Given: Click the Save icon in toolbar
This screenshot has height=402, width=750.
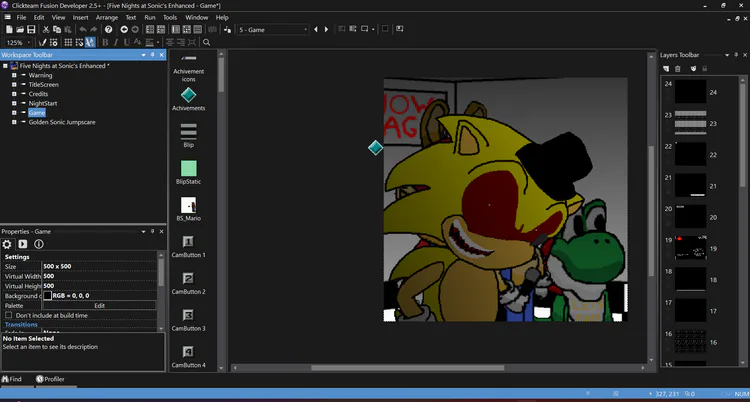Looking at the screenshot, I should pyautogui.click(x=31, y=30).
